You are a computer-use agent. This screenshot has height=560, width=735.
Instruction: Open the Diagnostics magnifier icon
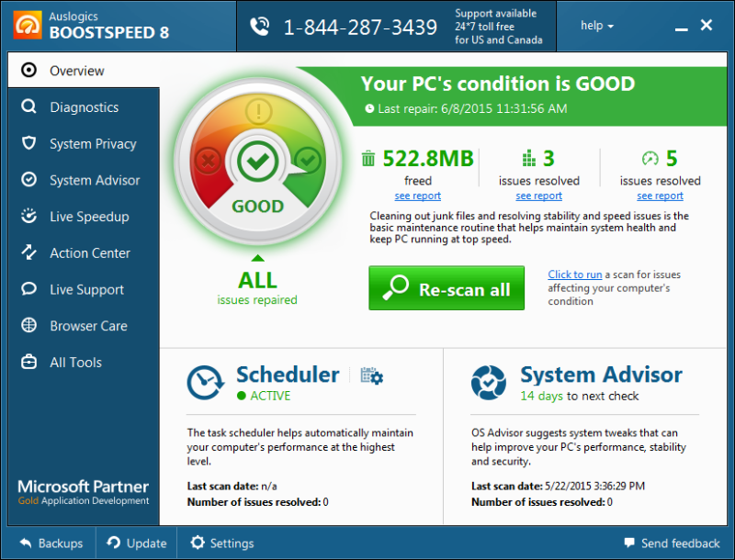[x=28, y=107]
